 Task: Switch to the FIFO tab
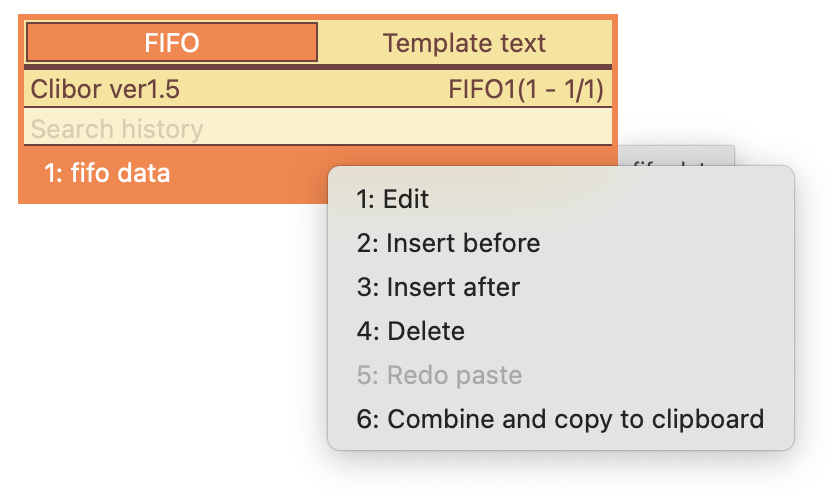(172, 42)
